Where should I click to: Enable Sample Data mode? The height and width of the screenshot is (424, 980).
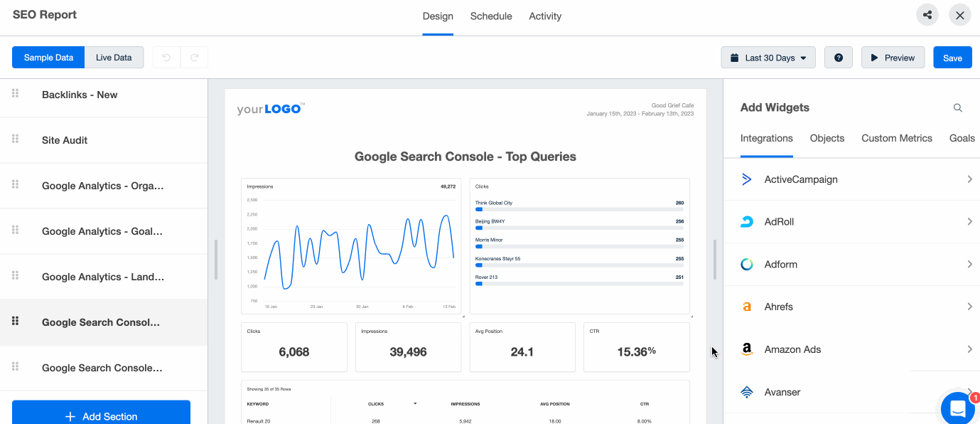[48, 57]
